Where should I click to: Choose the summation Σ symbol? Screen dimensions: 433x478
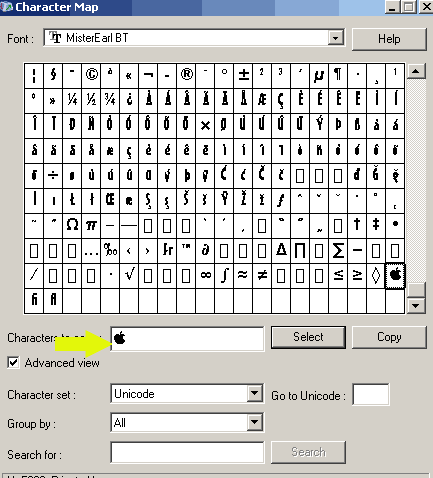point(338,251)
